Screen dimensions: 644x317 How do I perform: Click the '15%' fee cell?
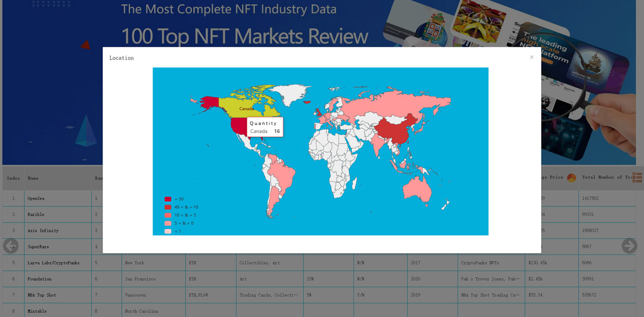point(328,279)
